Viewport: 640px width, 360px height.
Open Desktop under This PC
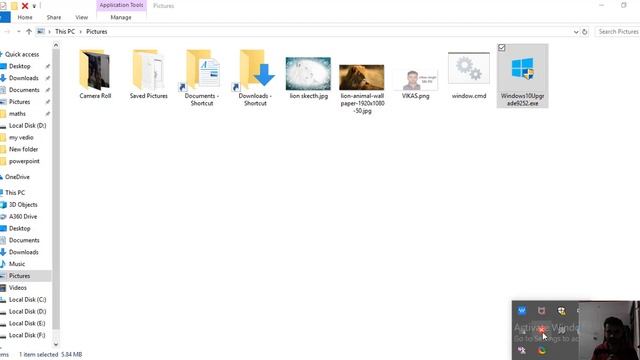click(x=20, y=229)
